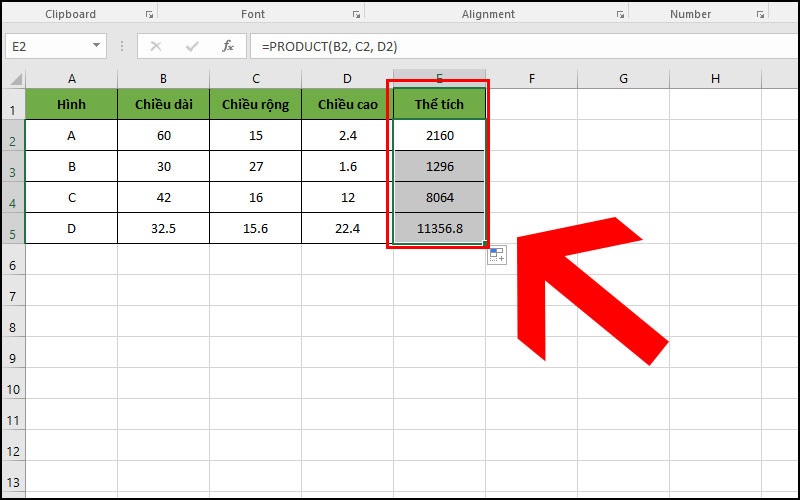The height and width of the screenshot is (500, 800).
Task: Click the Chiều rộng header cell
Action: click(x=256, y=104)
